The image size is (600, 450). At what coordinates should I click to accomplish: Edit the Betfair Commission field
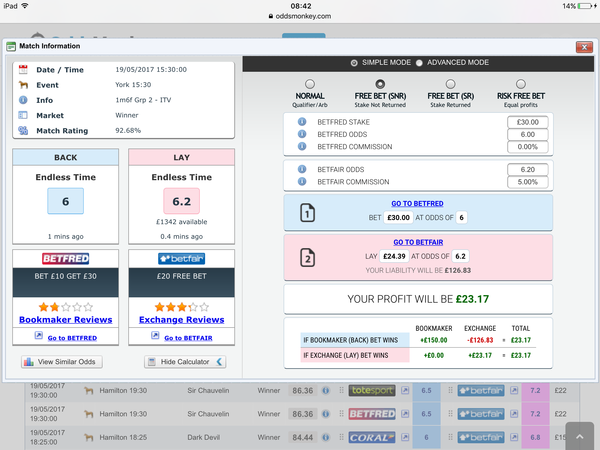pyautogui.click(x=527, y=182)
